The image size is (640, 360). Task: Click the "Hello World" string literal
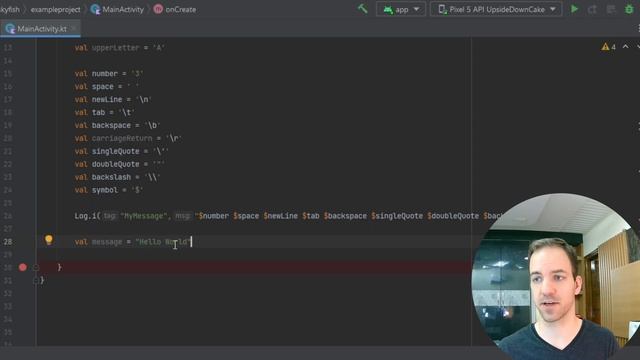[x=162, y=242]
